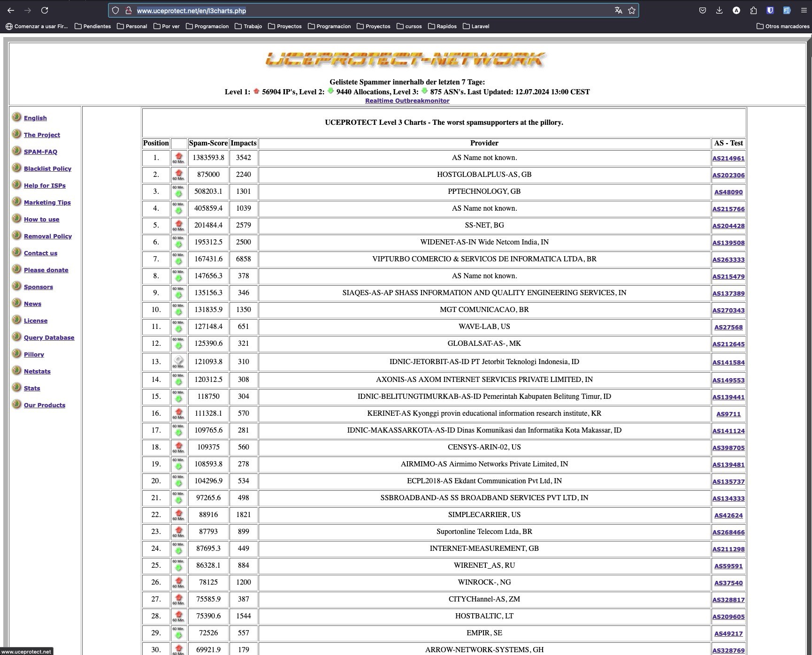Click the green trend icon for PPTECHNOLOGY row
Viewport: 812px width, 655px height.
[178, 191]
